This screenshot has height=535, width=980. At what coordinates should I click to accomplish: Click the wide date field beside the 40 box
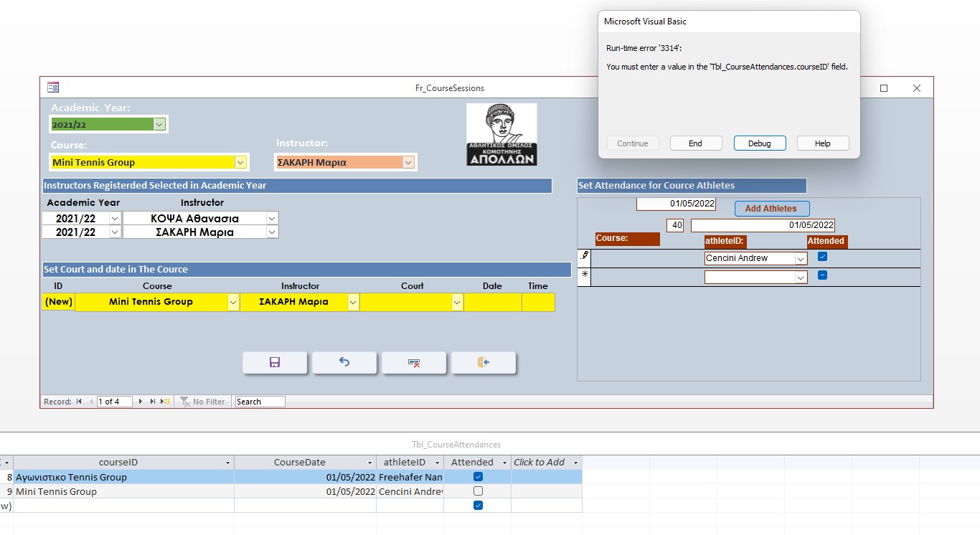click(x=763, y=225)
